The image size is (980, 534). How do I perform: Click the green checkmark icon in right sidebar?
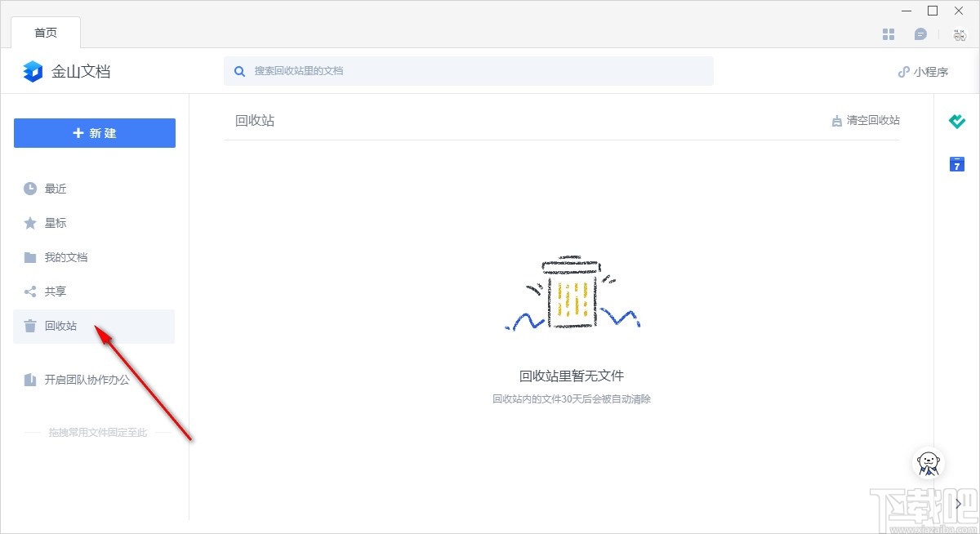point(957,122)
